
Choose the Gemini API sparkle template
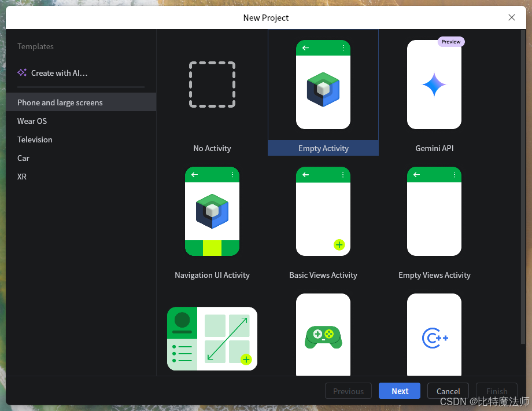pyautogui.click(x=434, y=85)
